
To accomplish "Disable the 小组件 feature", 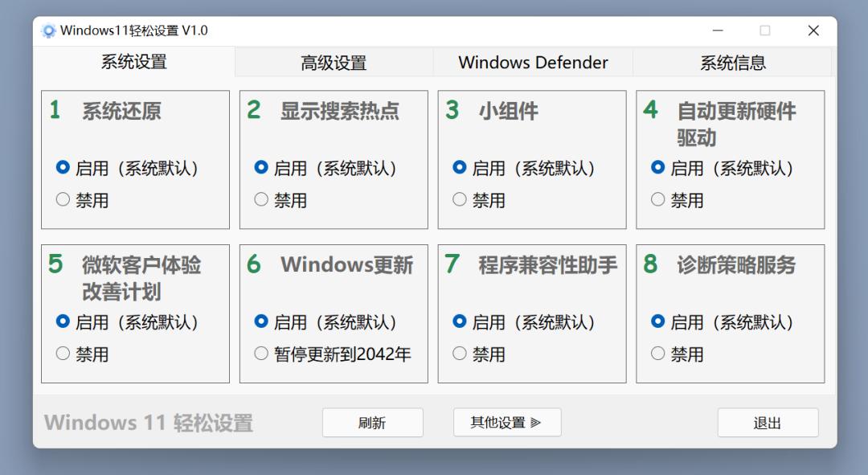I will [x=459, y=199].
